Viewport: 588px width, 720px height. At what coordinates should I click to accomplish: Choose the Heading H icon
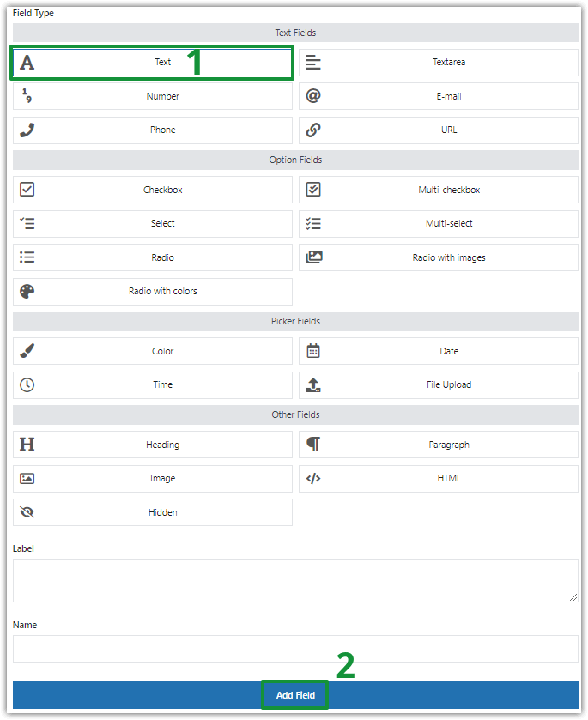click(27, 445)
